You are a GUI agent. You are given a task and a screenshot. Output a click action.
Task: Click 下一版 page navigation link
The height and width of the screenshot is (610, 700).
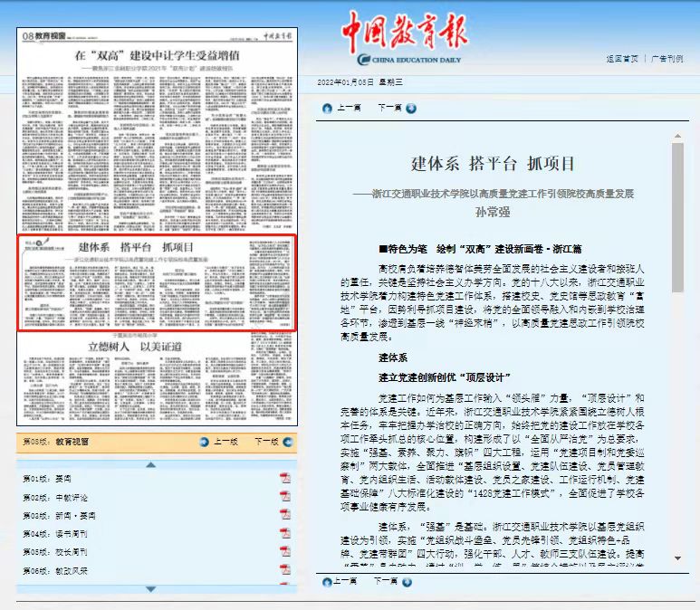(266, 442)
